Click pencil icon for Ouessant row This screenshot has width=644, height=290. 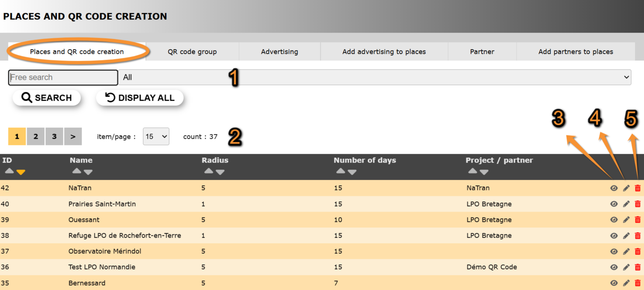point(626,220)
